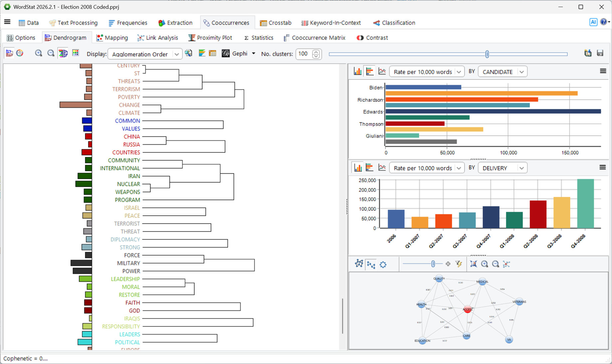Image resolution: width=612 pixels, height=364 pixels.
Task: Open the Candidate chart options menu
Action: tap(603, 71)
